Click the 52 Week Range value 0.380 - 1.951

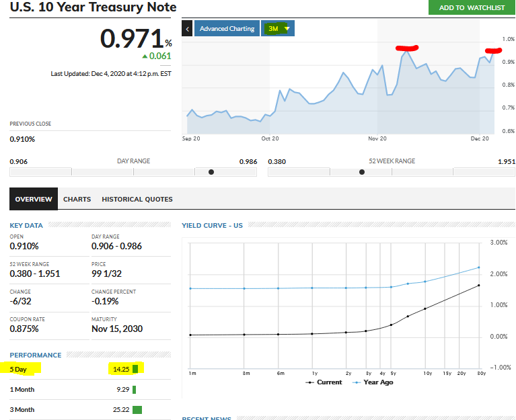(x=35, y=274)
